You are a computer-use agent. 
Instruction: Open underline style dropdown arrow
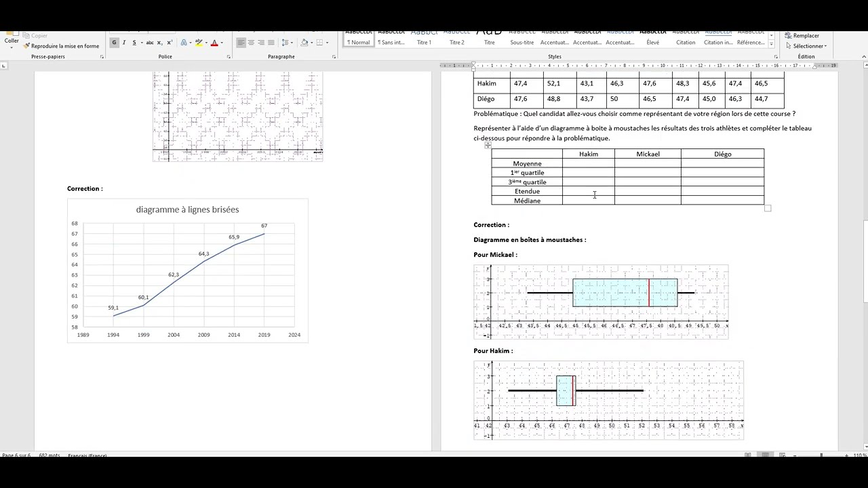pyautogui.click(x=142, y=43)
